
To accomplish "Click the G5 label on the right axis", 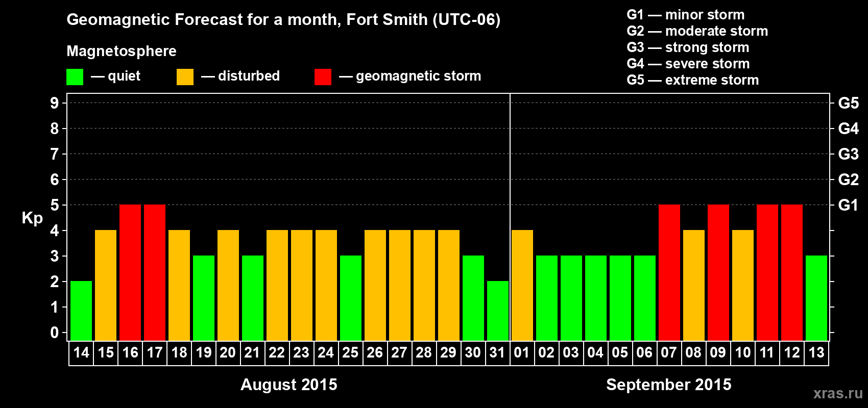I will [849, 103].
